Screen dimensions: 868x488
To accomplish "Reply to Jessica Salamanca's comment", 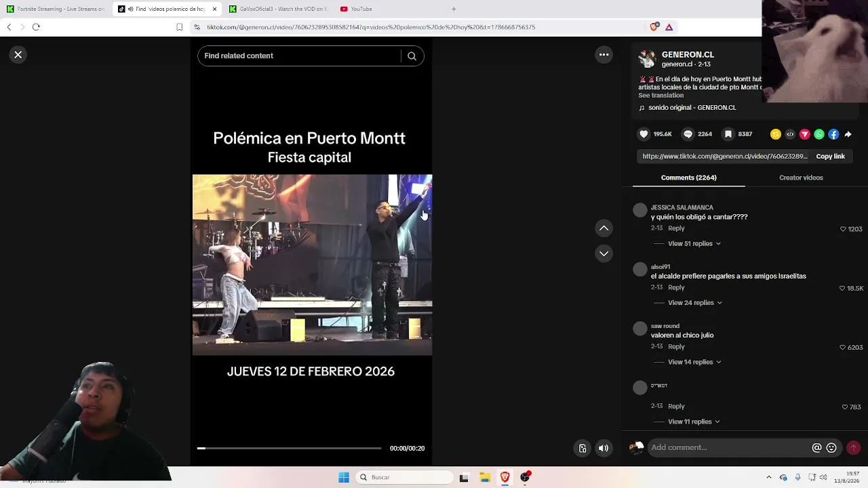I will click(676, 228).
